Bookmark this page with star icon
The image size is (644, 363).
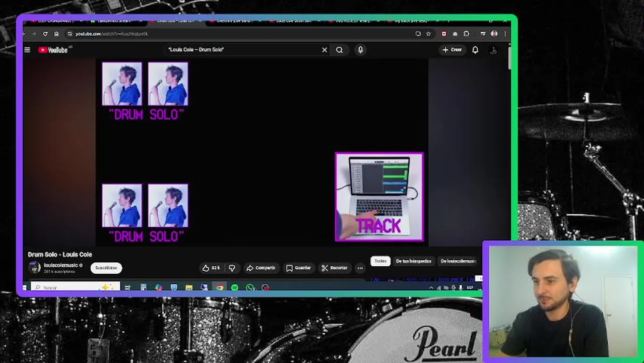(x=428, y=34)
